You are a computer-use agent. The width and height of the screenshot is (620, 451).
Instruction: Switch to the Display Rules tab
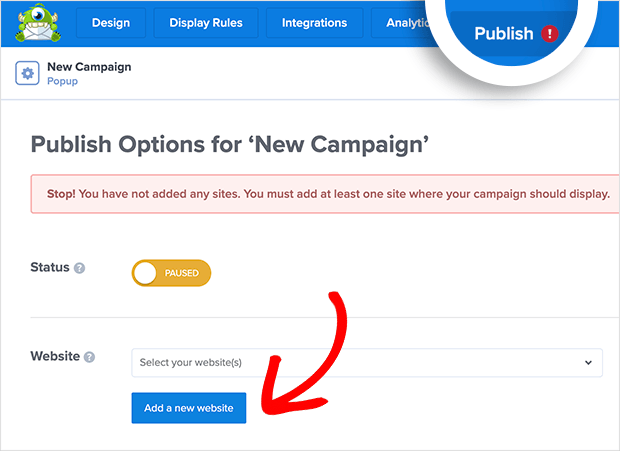coord(206,23)
